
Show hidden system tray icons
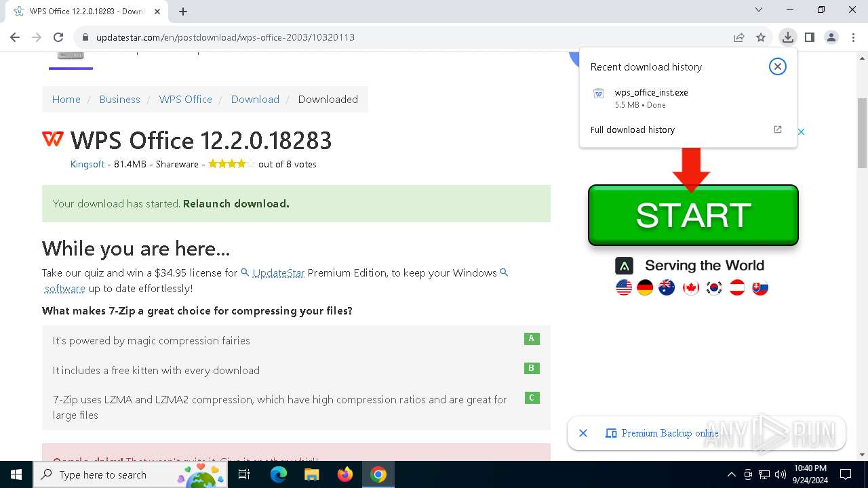(x=731, y=474)
